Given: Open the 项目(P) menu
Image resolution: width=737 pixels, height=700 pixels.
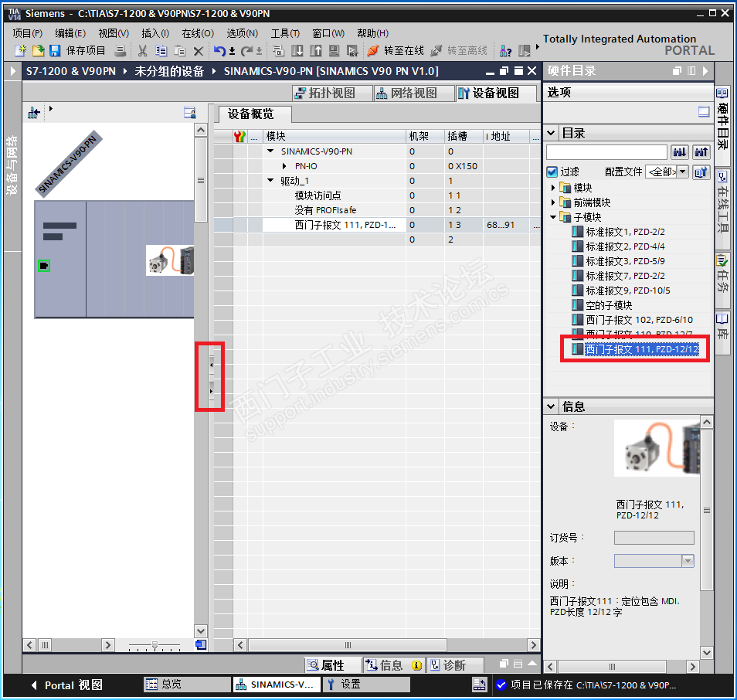Looking at the screenshot, I should pos(27,33).
